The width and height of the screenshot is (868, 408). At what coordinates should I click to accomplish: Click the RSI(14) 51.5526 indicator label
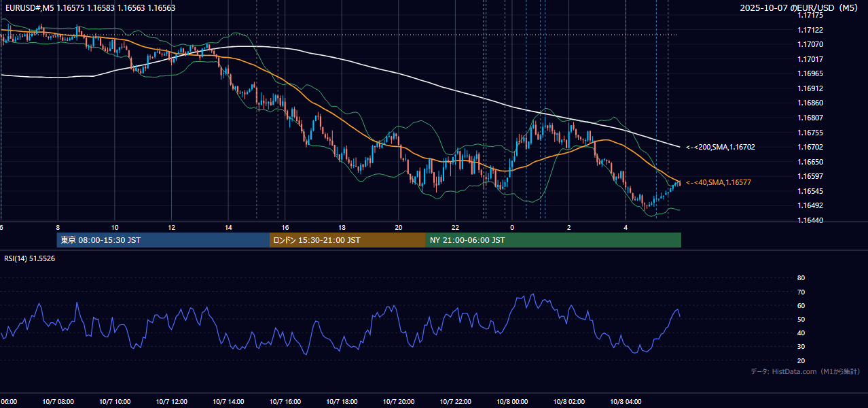coord(30,258)
